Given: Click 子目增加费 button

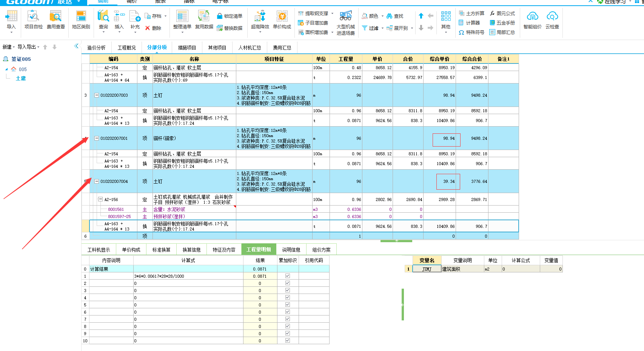Looking at the screenshot, I should tap(313, 23).
